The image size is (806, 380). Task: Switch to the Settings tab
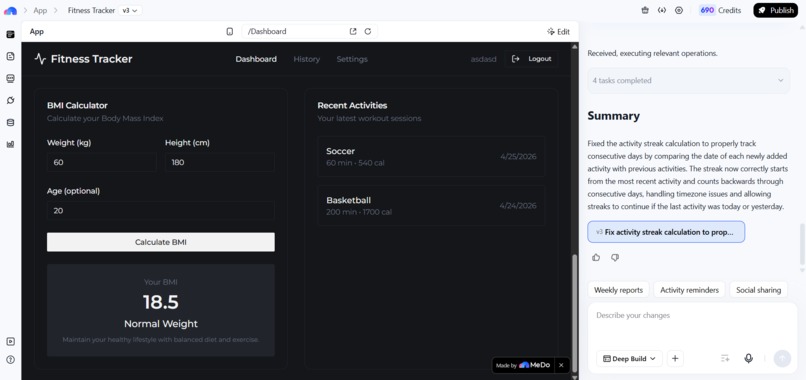[x=352, y=59]
